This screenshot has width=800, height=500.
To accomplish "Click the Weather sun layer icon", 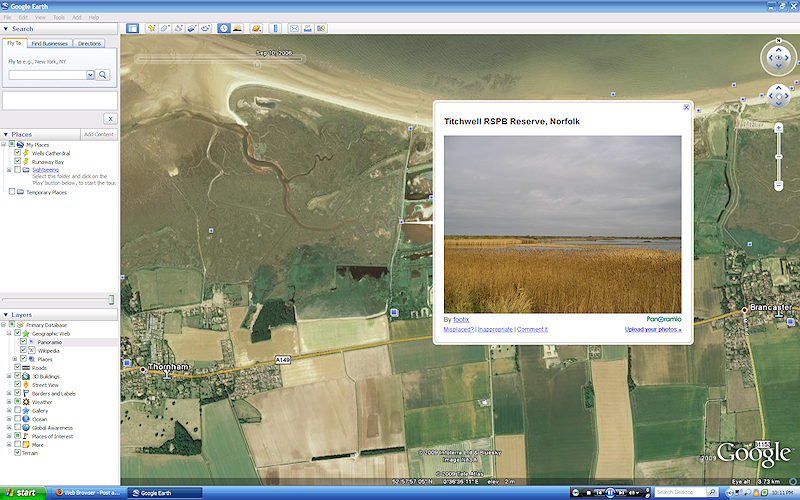I will [x=26, y=402].
